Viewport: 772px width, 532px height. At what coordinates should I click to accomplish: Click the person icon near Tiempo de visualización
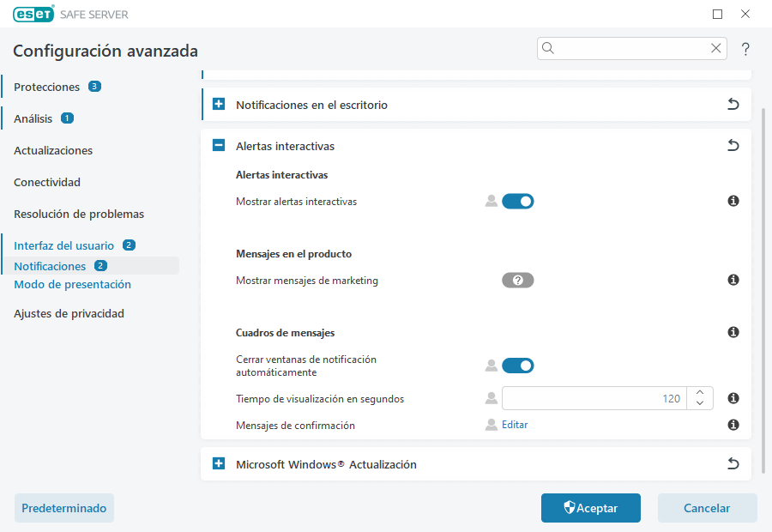coord(491,397)
